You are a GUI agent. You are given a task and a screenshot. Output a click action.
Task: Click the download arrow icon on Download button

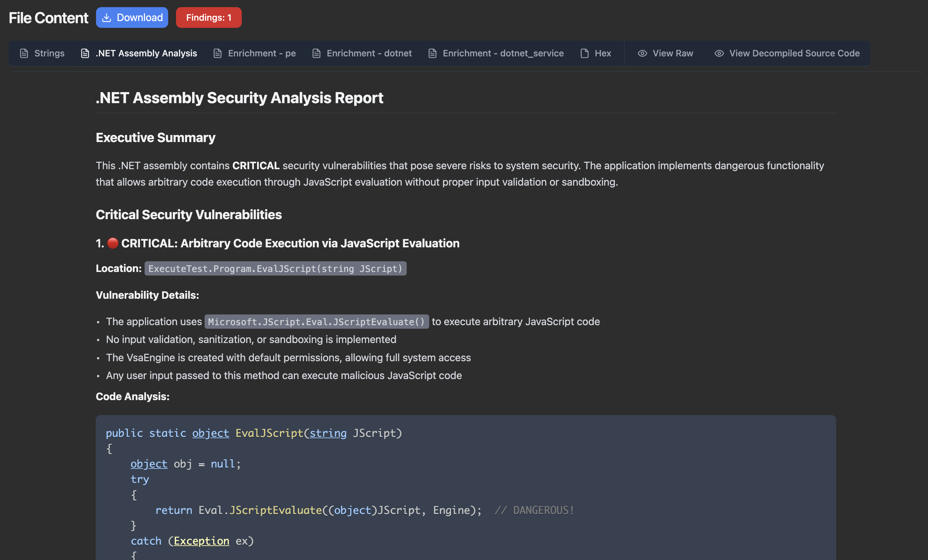107,17
